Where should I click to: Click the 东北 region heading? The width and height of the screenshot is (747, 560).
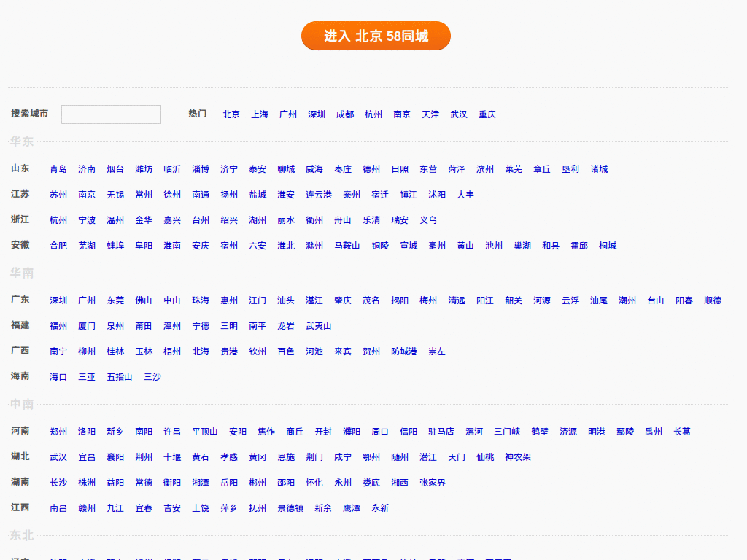22,536
